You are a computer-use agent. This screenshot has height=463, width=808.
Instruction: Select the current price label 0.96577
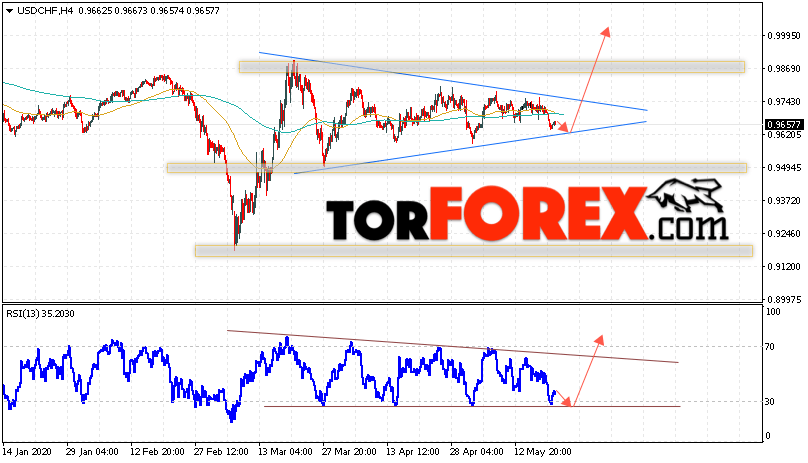click(x=784, y=125)
